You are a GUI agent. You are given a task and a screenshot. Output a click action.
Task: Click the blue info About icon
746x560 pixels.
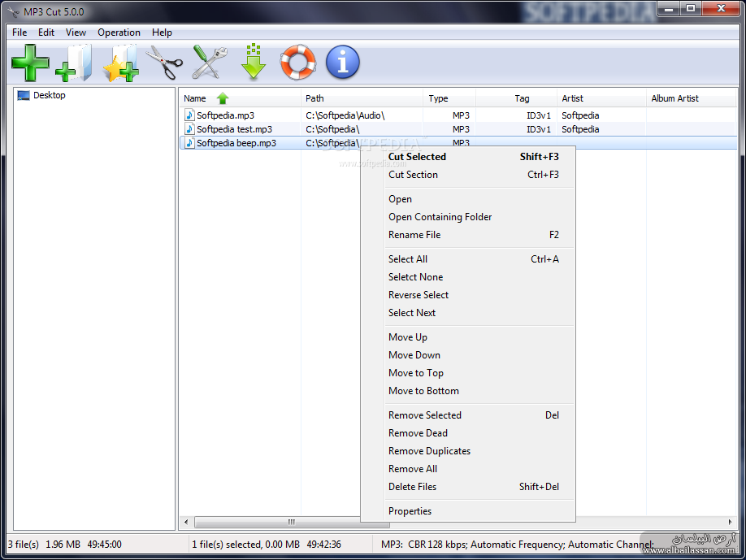coord(342,63)
